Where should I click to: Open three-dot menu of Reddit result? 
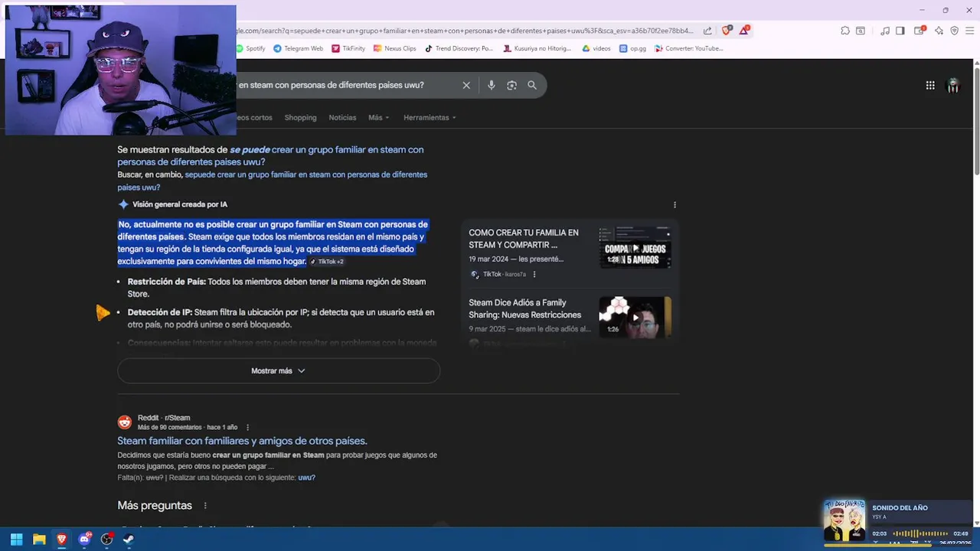tap(247, 427)
